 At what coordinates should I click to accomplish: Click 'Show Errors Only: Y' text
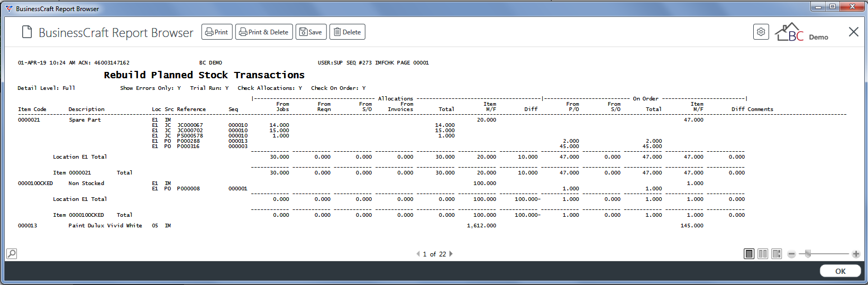click(150, 88)
